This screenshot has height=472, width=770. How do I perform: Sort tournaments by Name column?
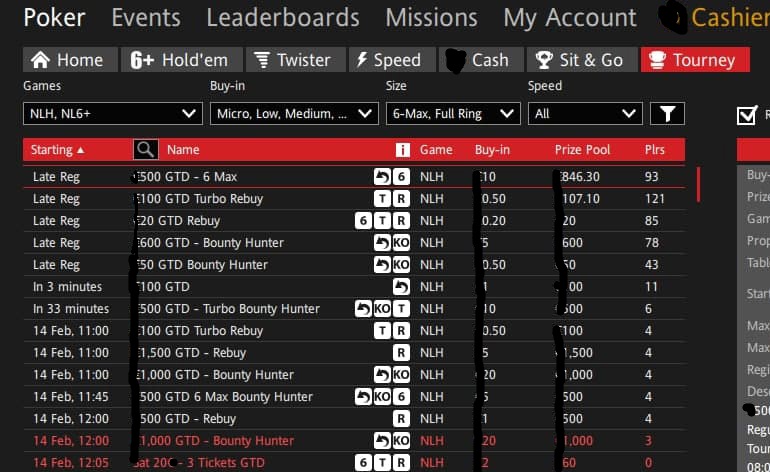click(x=183, y=150)
